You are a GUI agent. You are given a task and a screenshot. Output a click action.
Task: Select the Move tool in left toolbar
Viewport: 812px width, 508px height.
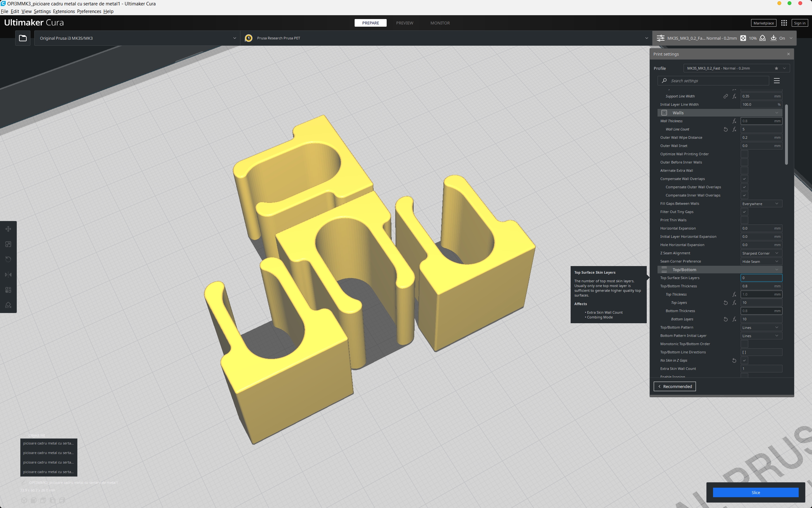click(x=8, y=229)
